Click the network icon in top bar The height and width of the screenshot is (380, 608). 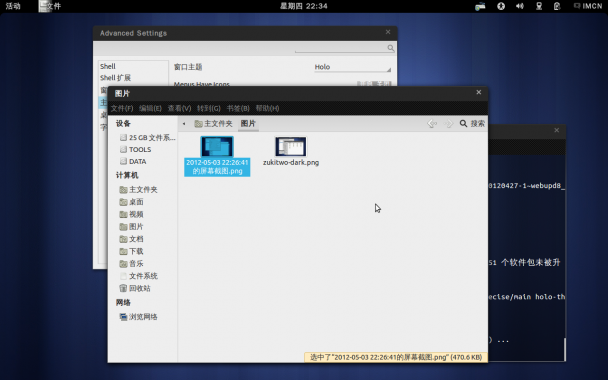[x=539, y=6]
